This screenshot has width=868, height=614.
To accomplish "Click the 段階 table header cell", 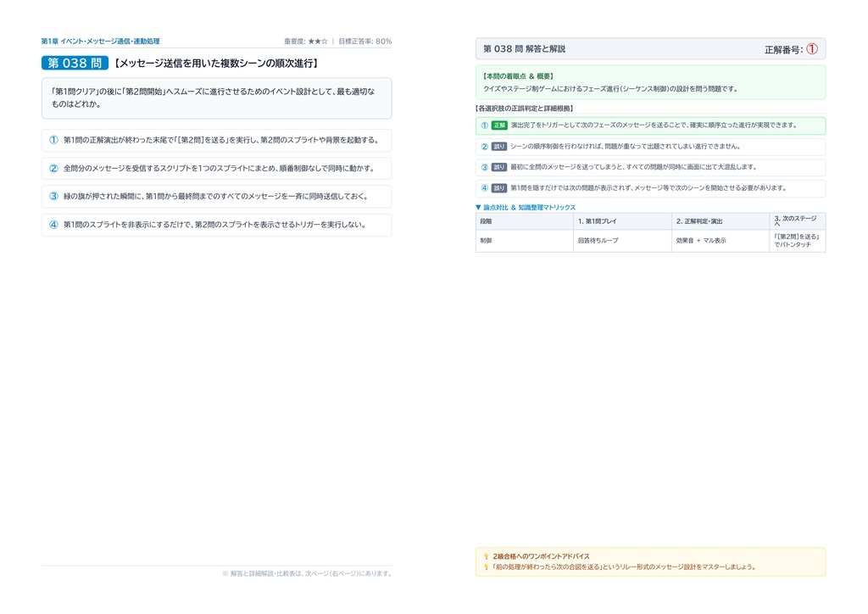I will coord(524,220).
